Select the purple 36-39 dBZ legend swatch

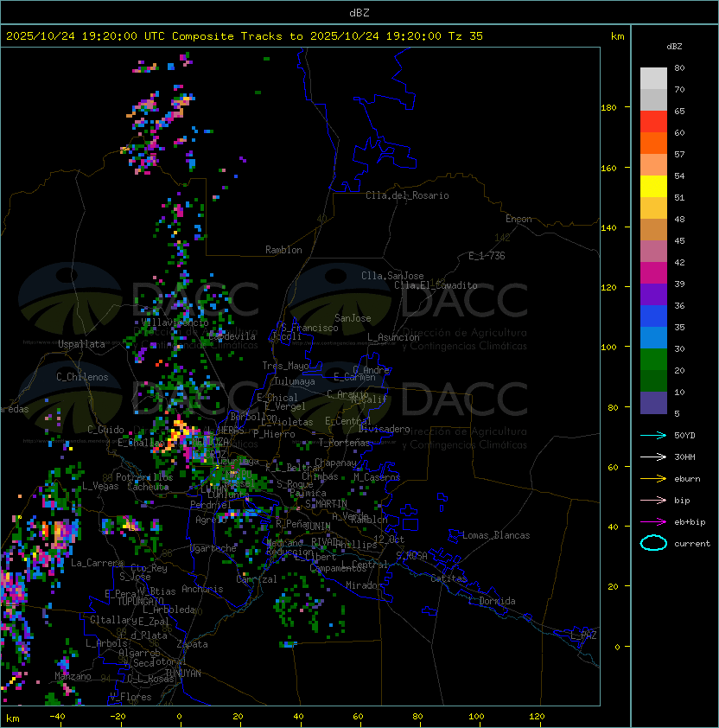pos(653,294)
